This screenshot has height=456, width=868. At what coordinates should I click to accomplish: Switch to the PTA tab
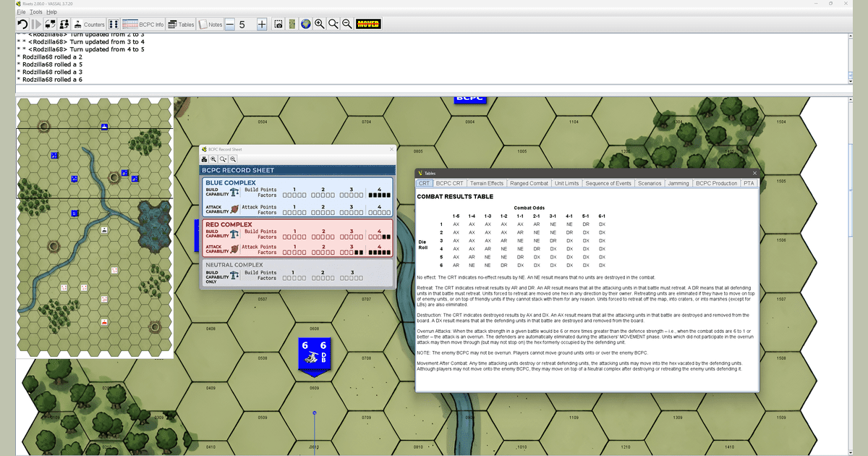click(x=749, y=183)
